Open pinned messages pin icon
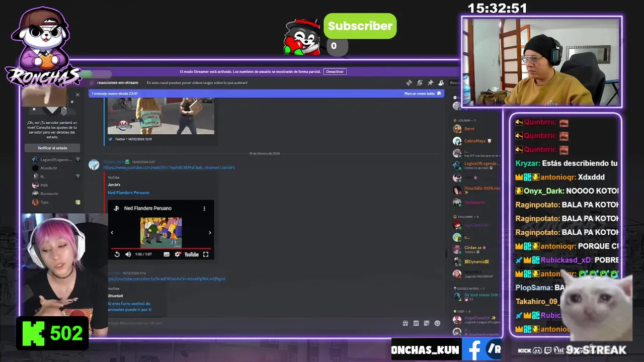Viewport: 644px width, 362px height. [430, 82]
